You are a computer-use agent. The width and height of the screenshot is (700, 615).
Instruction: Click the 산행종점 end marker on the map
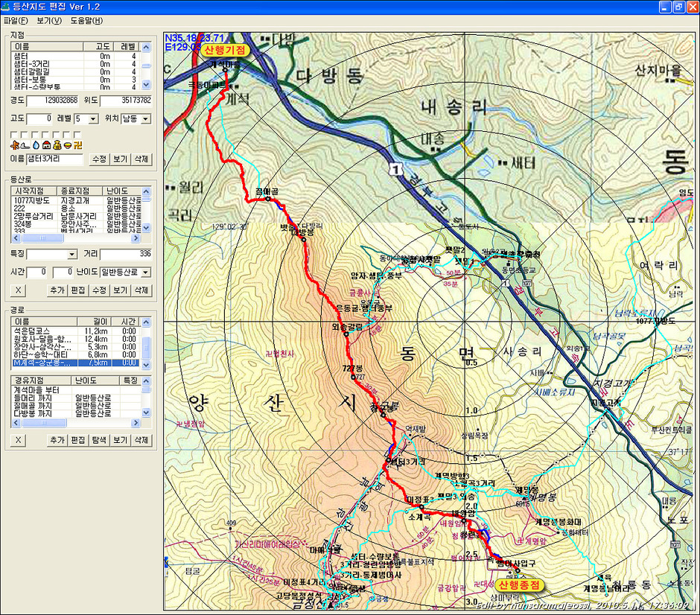(x=519, y=585)
